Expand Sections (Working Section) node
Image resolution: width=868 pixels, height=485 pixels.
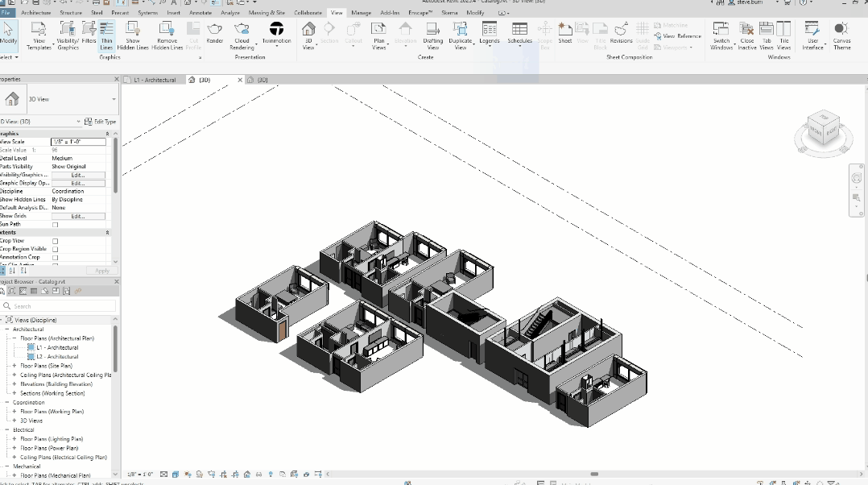pos(14,393)
